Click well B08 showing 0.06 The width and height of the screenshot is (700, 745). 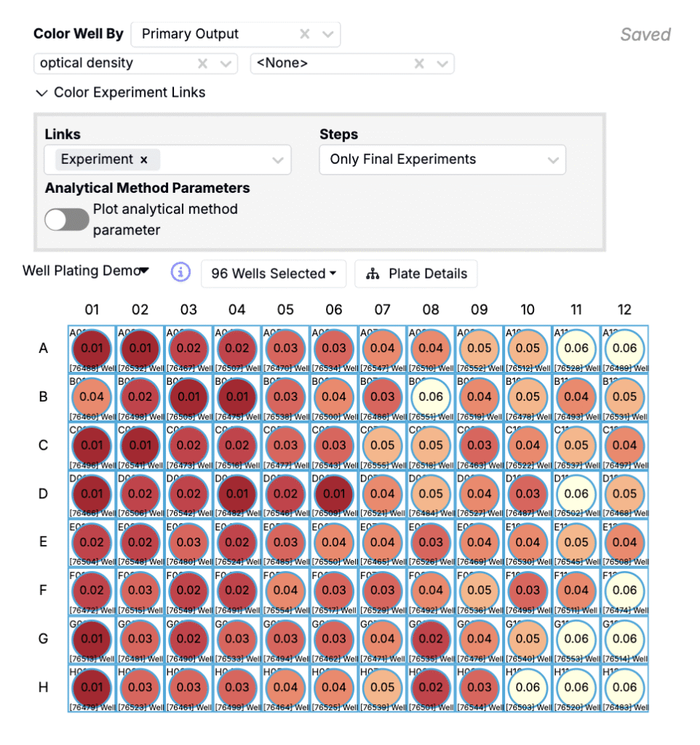431,397
